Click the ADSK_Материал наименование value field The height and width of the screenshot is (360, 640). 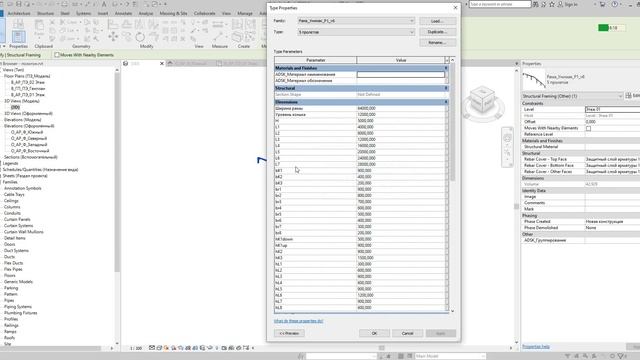(401, 75)
